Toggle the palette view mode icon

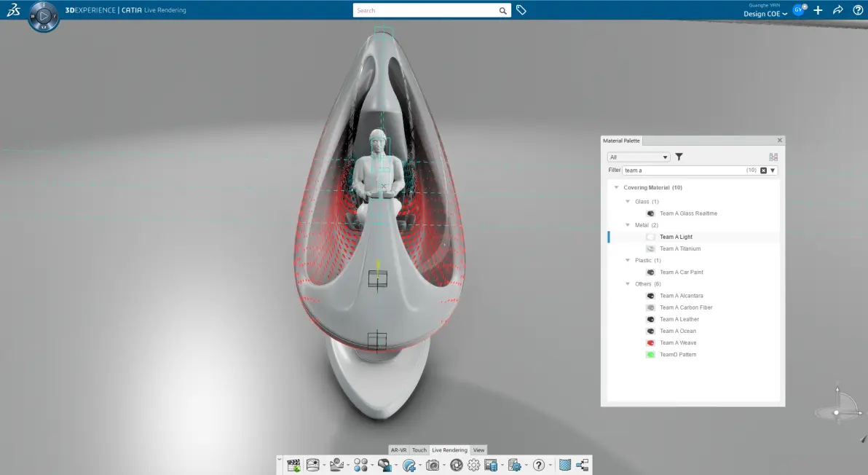tap(773, 157)
